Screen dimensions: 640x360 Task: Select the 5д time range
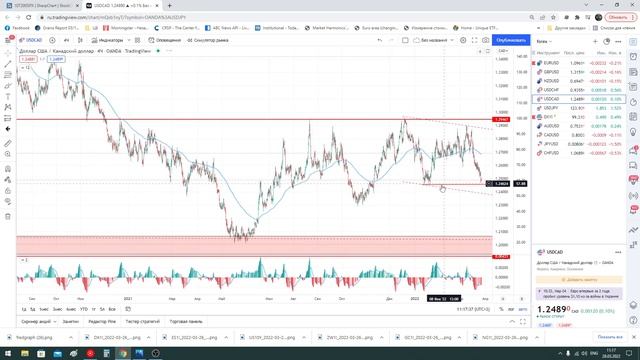(x=33, y=309)
